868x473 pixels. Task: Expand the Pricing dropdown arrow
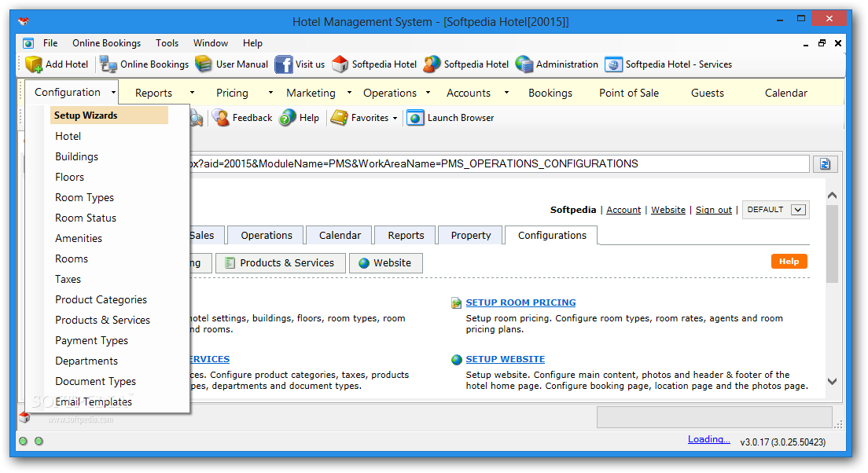(270, 93)
